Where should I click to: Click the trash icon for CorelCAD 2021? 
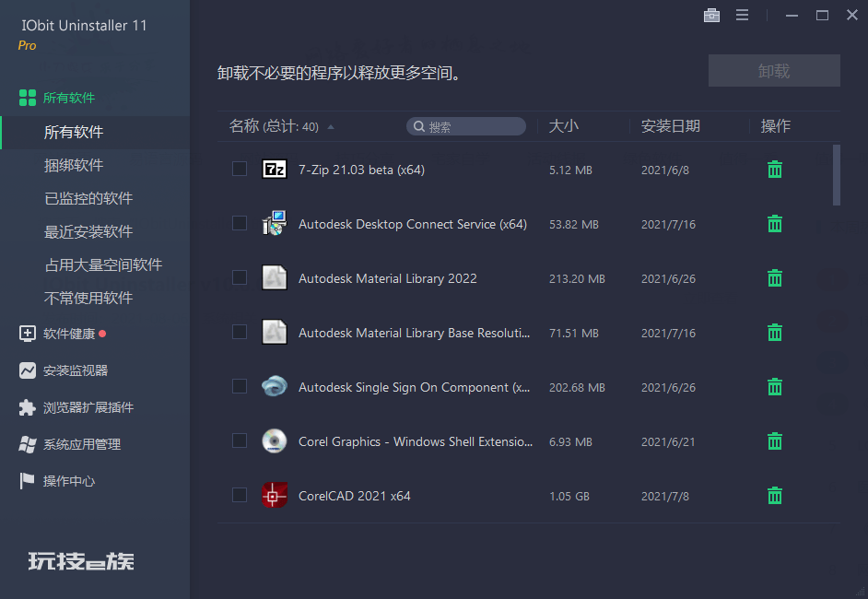(x=775, y=496)
